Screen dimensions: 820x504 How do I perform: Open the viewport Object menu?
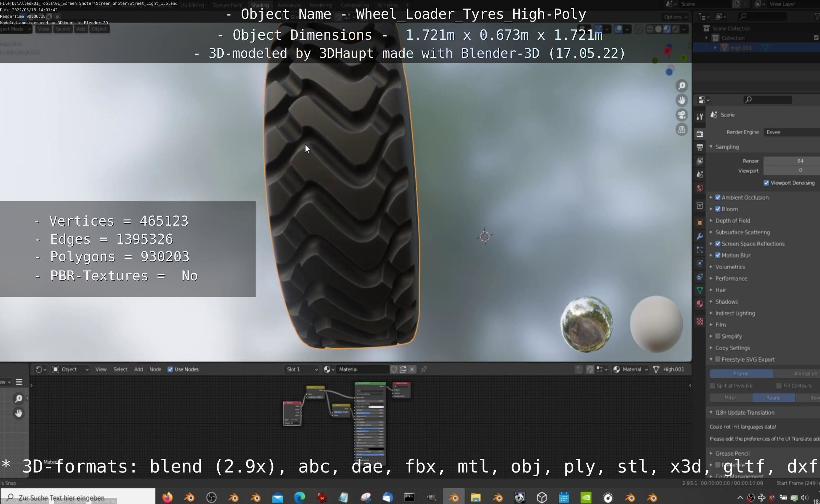tap(99, 29)
